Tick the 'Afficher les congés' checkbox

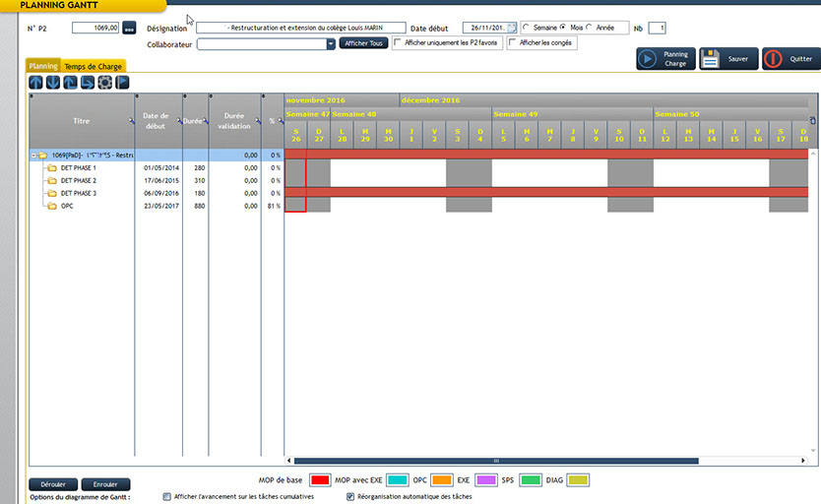pyautogui.click(x=512, y=43)
